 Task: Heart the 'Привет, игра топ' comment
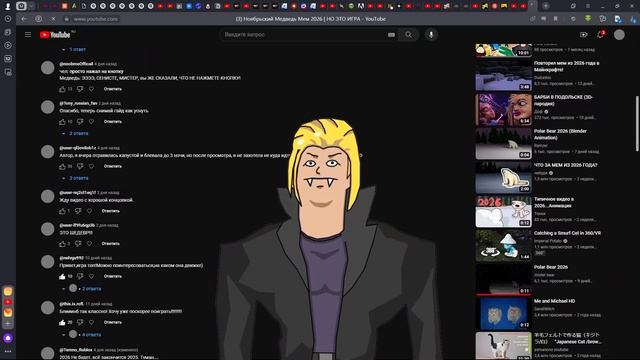[x=91, y=276]
